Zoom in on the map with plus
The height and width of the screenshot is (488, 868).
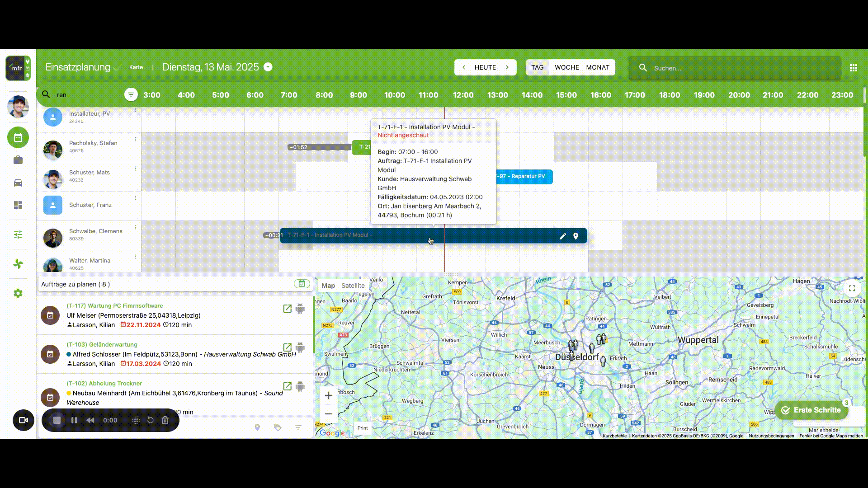329,395
